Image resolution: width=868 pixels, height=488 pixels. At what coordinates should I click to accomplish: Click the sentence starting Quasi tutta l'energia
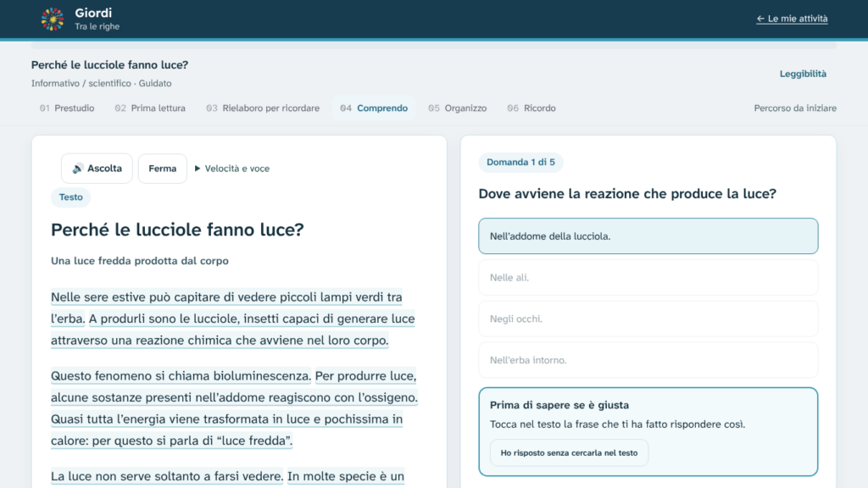tap(226, 430)
